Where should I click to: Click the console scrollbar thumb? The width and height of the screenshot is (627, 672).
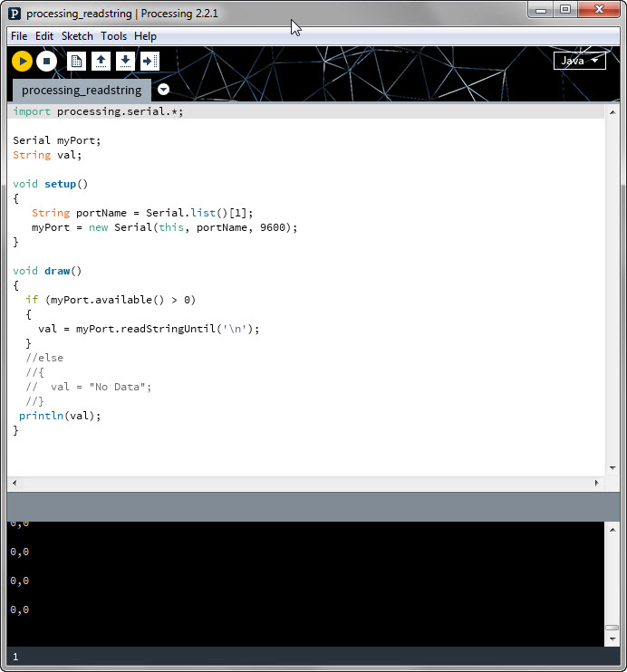tap(612, 628)
